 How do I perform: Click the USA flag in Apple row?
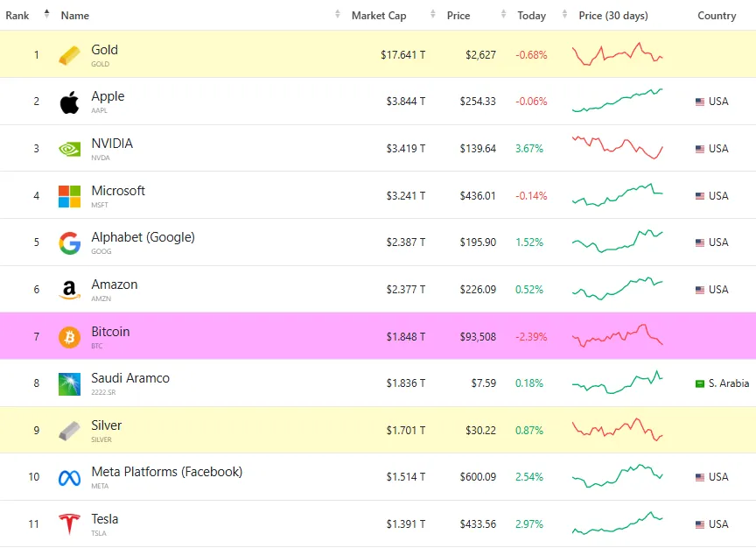coord(700,102)
